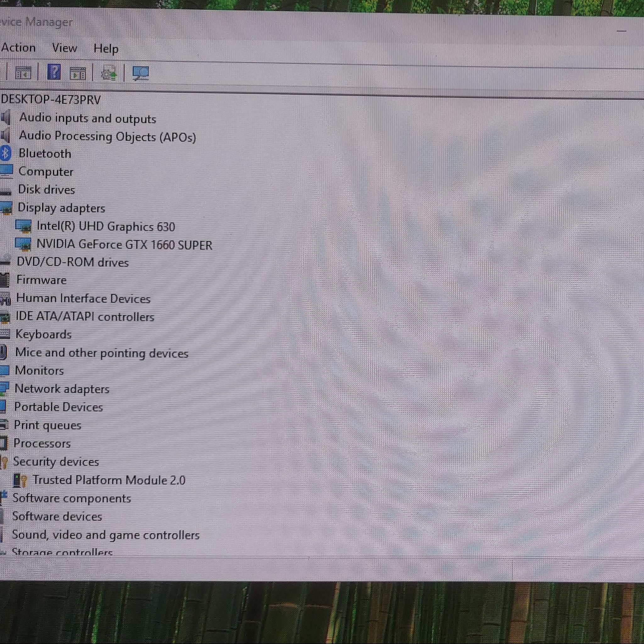Click the NVIDIA GeForce GTX 1660 SUPER device icon
Viewport: 644px width, 644px height.
(23, 244)
